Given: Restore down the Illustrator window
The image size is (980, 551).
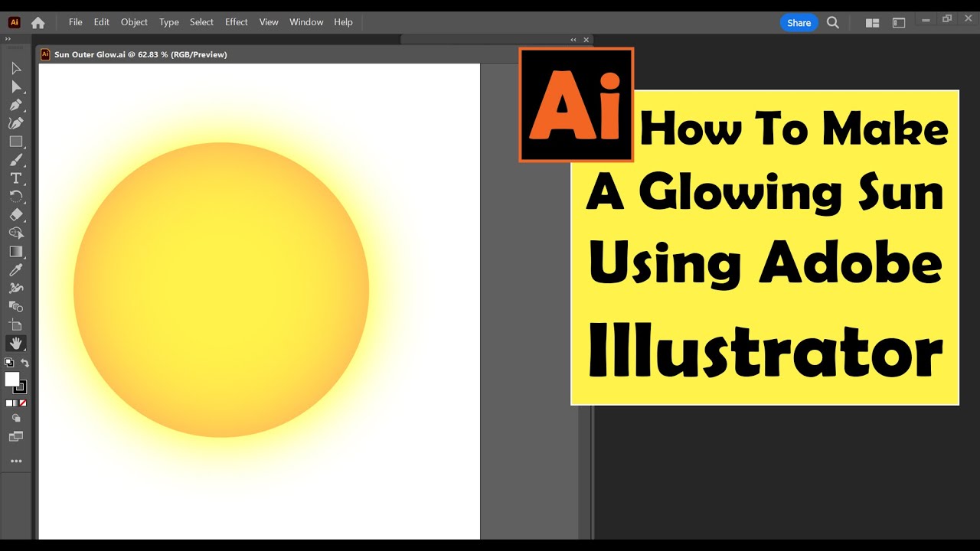Looking at the screenshot, I should coord(947,19).
